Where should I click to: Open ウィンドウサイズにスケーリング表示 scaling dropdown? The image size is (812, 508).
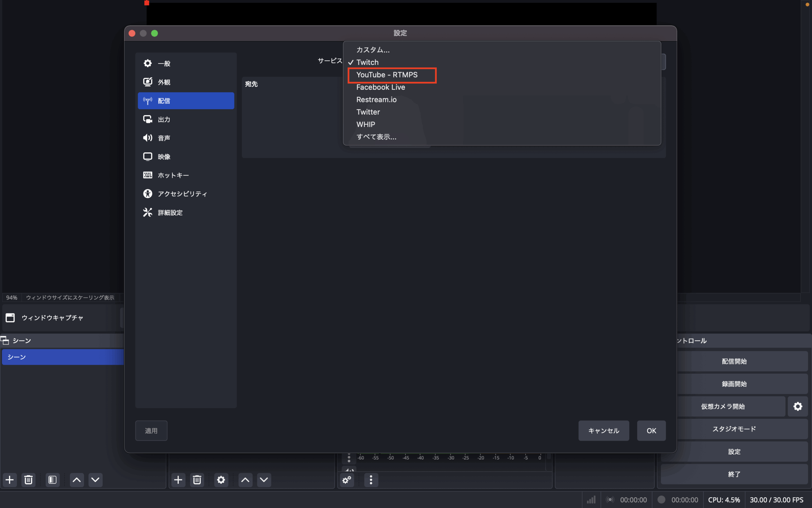(x=70, y=298)
